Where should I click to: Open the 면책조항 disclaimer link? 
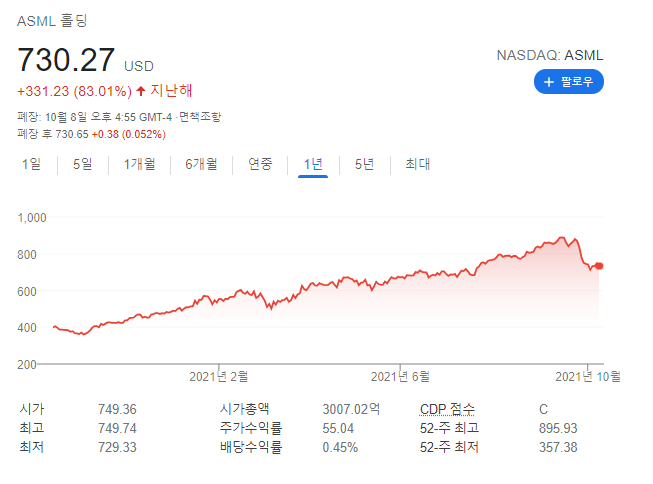(200, 117)
